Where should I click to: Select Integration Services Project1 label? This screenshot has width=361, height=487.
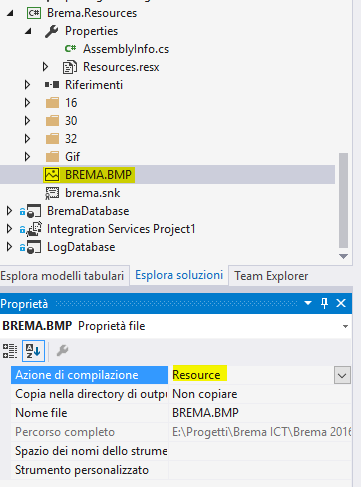[x=121, y=229]
